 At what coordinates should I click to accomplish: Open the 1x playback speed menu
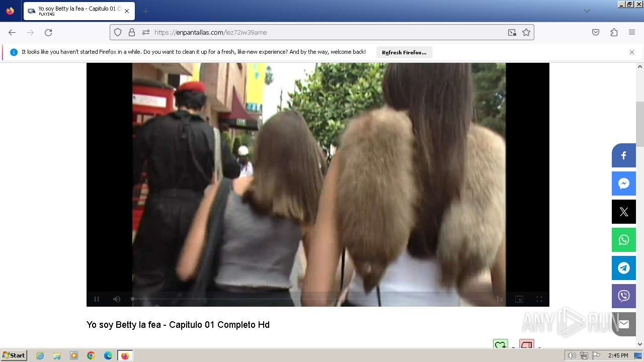[500, 299]
